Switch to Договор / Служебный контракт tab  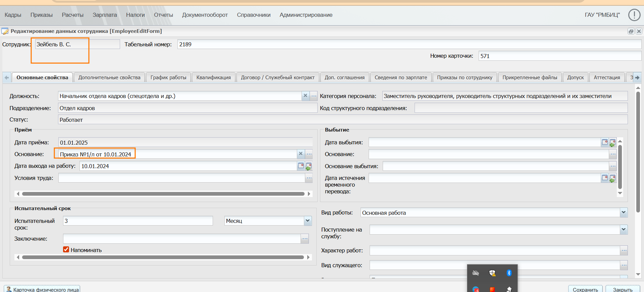pos(278,77)
